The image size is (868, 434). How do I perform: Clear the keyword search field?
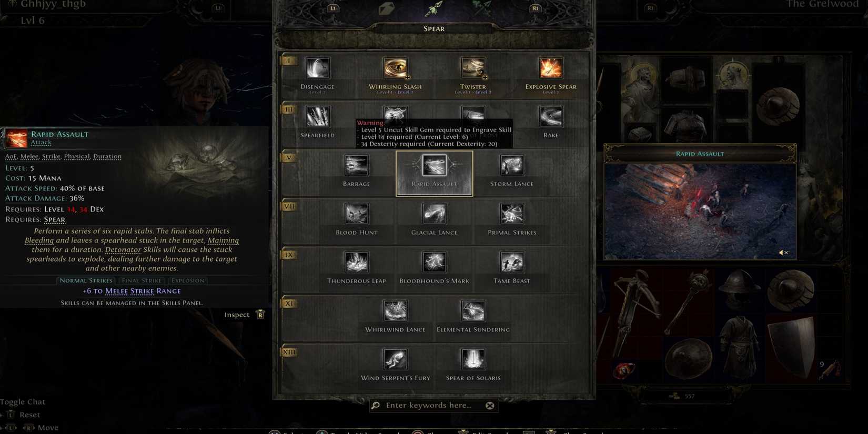(x=490, y=406)
